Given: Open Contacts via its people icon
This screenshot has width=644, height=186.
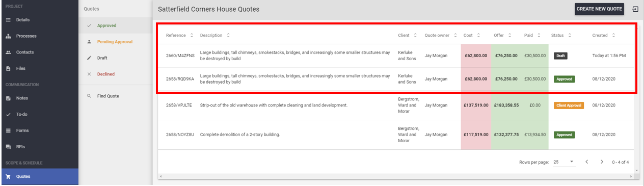Looking at the screenshot, I should tap(8, 52).
